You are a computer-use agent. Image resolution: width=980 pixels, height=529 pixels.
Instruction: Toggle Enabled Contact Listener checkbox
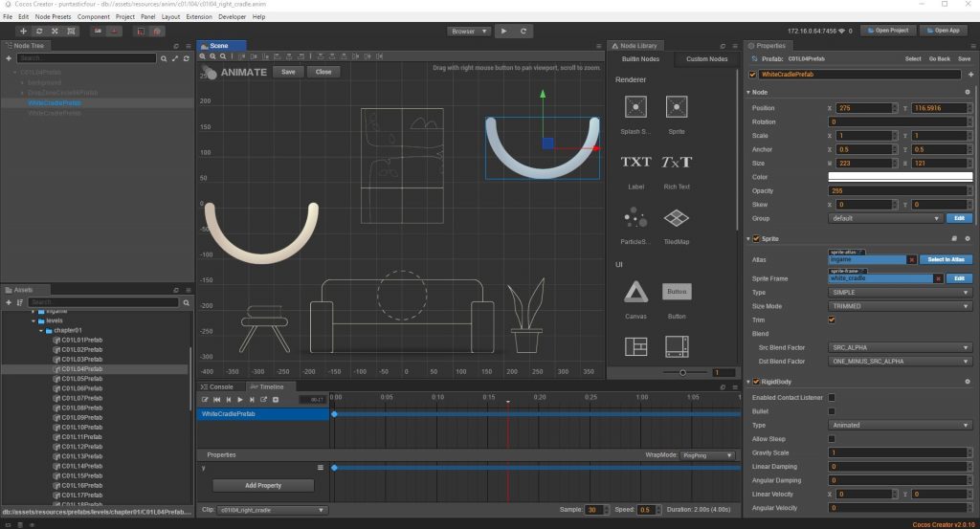832,397
